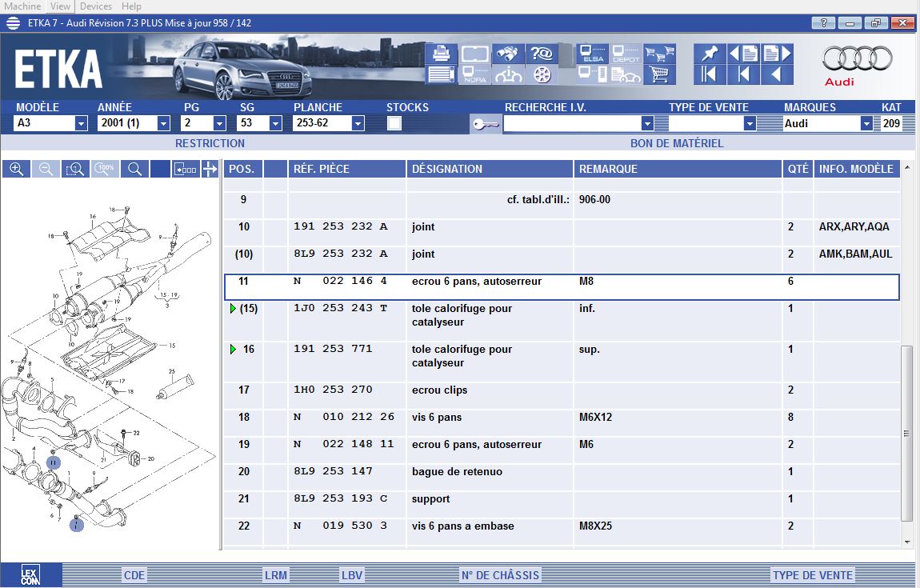This screenshot has height=588, width=920.
Task: Go to next page with document-arrow icon
Action: (x=776, y=54)
